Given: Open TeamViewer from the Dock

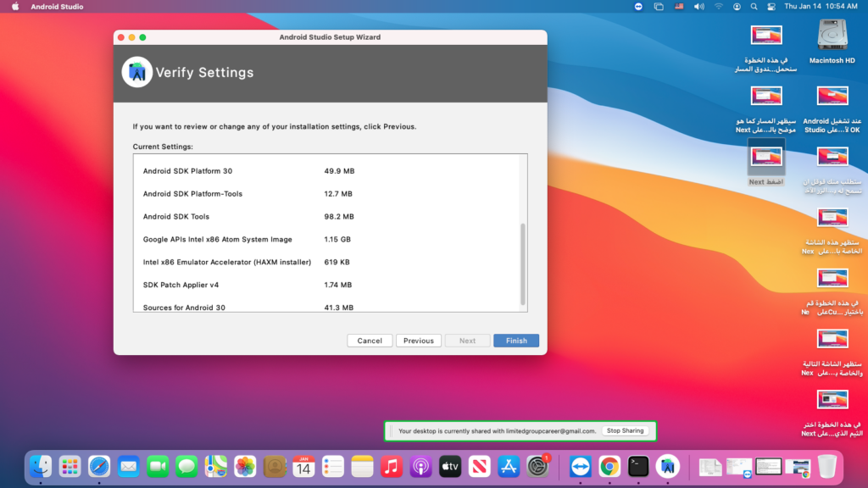Looking at the screenshot, I should (580, 467).
